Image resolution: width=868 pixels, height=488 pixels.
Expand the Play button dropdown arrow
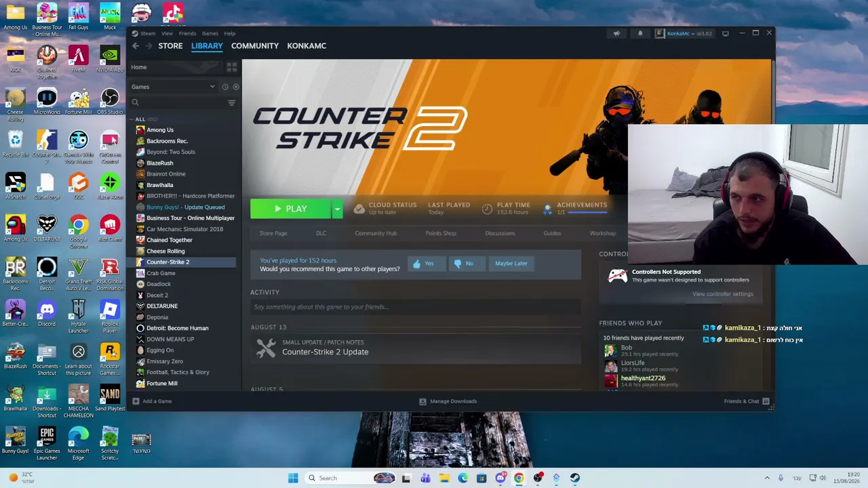coord(337,209)
